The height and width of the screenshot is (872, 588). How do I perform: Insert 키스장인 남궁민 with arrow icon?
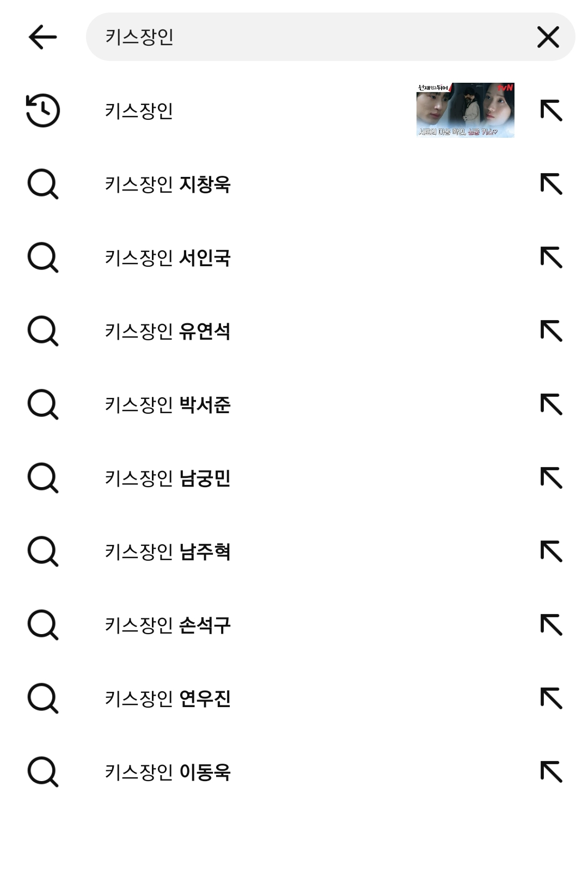551,478
